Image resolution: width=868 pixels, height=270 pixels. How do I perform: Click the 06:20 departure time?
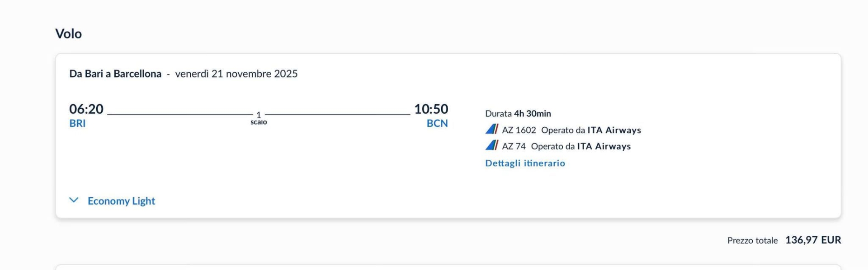(x=86, y=109)
